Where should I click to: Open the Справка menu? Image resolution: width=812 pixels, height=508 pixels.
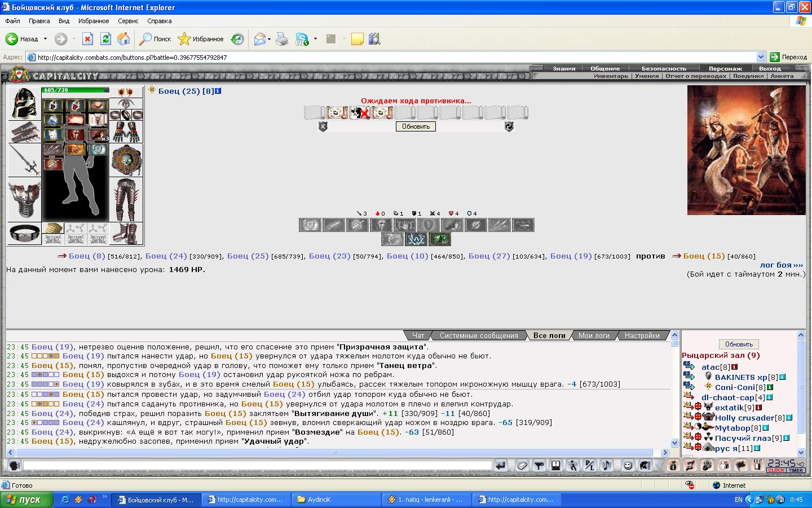[159, 21]
